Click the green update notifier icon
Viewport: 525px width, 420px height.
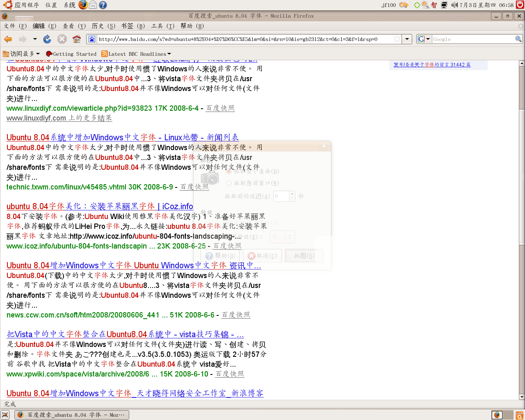click(417, 5)
